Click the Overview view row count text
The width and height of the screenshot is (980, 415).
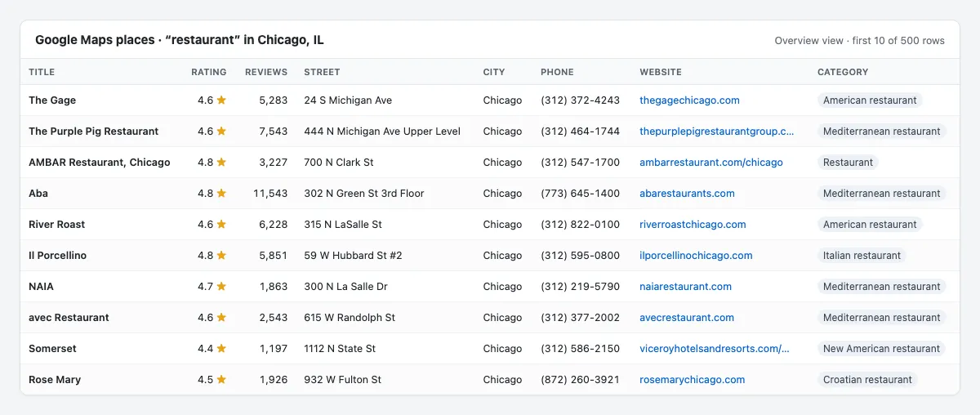click(x=859, y=41)
